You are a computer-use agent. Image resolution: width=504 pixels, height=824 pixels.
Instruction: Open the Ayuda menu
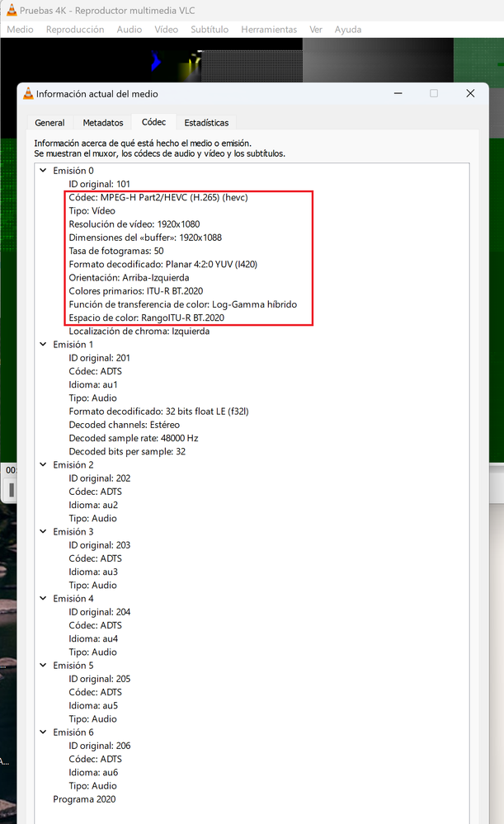pyautogui.click(x=348, y=29)
